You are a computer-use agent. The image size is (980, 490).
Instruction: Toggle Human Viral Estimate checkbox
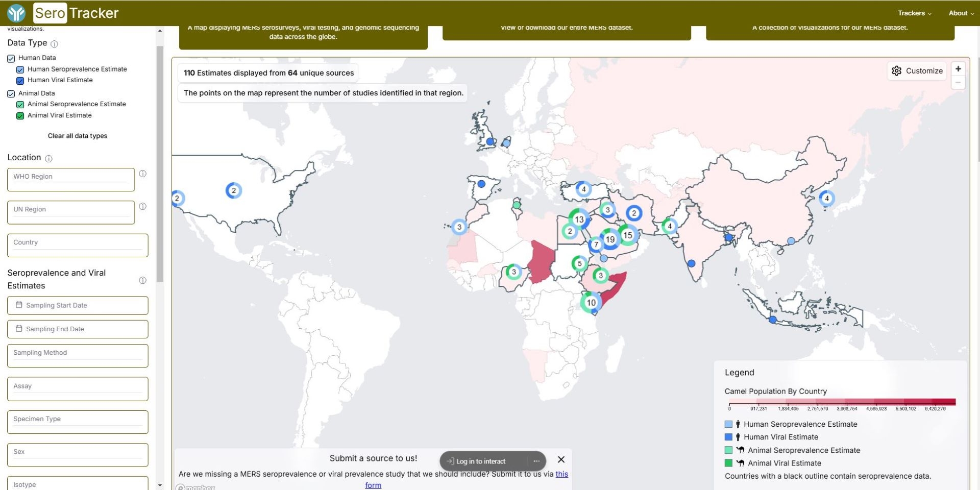pos(20,81)
